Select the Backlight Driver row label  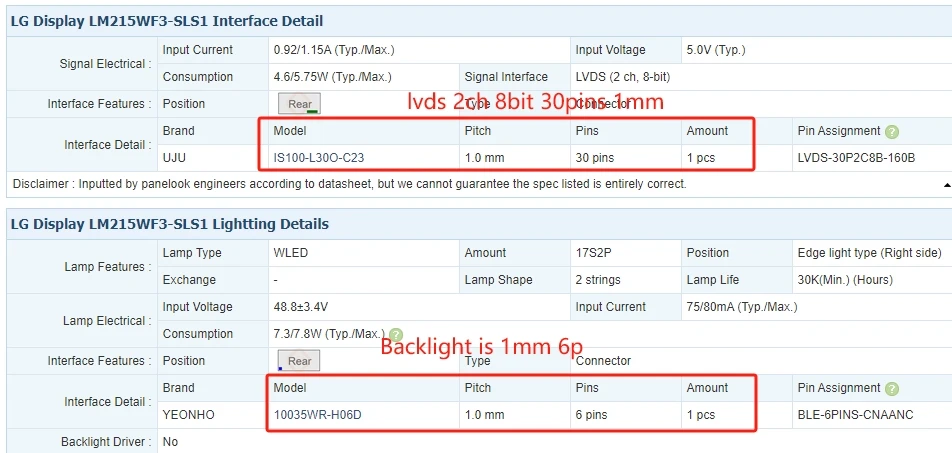(x=106, y=442)
